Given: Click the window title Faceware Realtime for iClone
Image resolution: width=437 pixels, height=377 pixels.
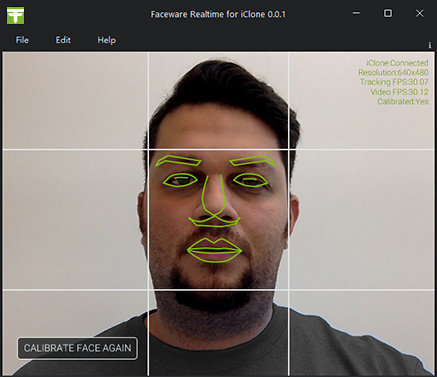Looking at the screenshot, I should tap(218, 14).
